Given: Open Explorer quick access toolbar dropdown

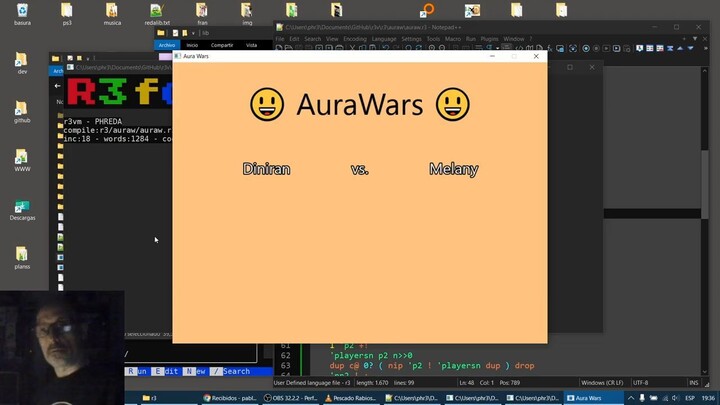Looking at the screenshot, I should click(x=193, y=33).
